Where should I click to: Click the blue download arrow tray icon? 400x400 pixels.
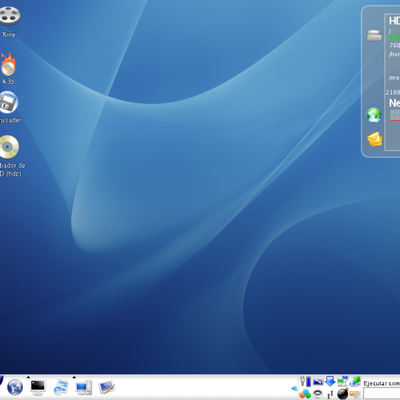click(x=330, y=381)
